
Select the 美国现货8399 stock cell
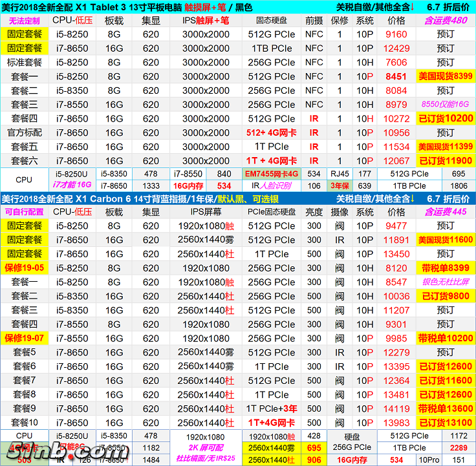pos(445,76)
